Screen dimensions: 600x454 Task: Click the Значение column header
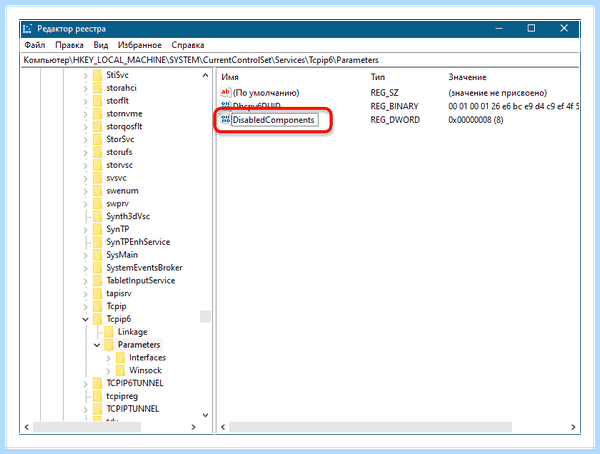coord(467,77)
